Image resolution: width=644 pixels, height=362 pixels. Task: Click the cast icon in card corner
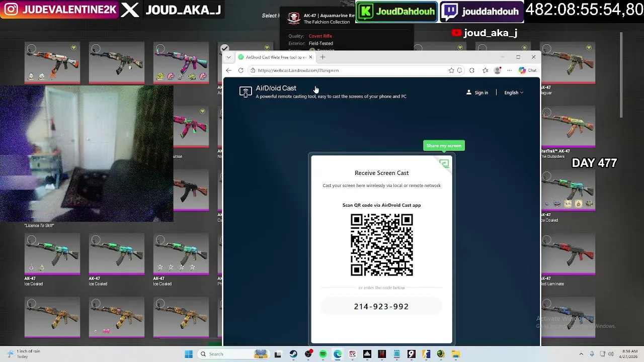(444, 163)
